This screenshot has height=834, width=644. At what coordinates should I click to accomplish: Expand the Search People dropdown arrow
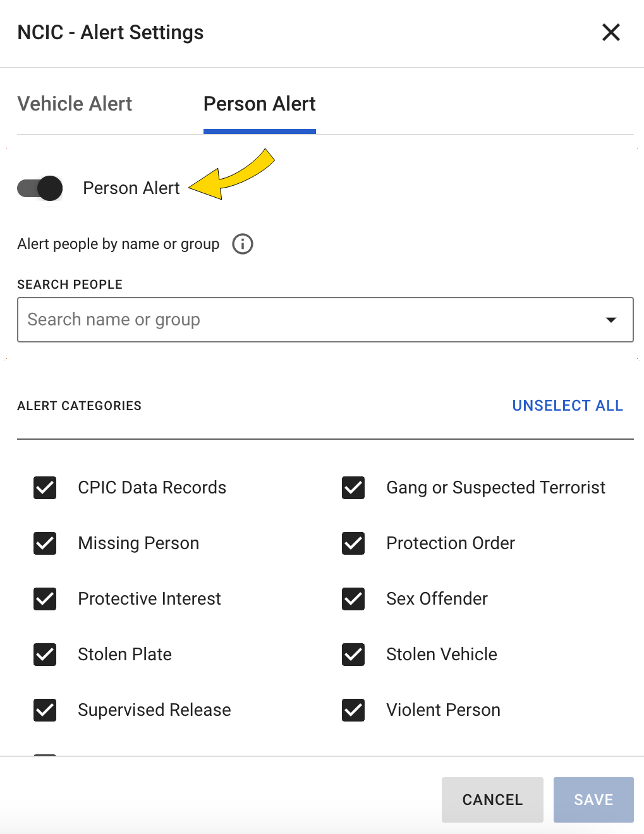coord(611,320)
